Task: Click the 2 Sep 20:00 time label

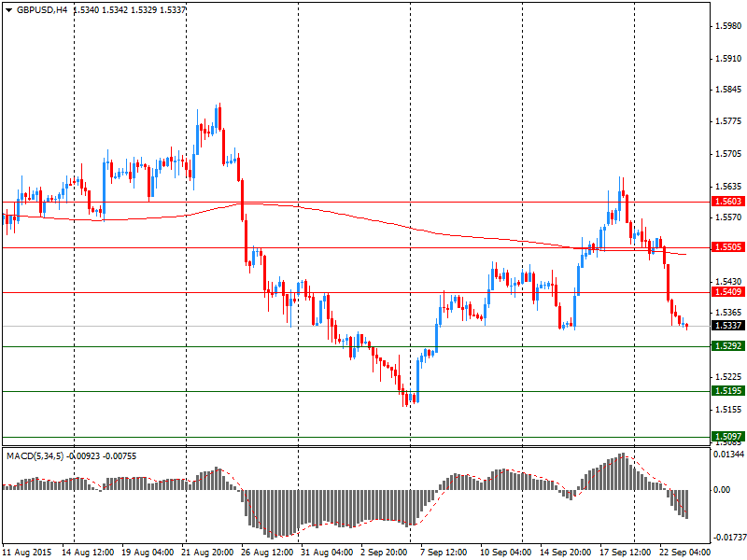Action: (384, 553)
